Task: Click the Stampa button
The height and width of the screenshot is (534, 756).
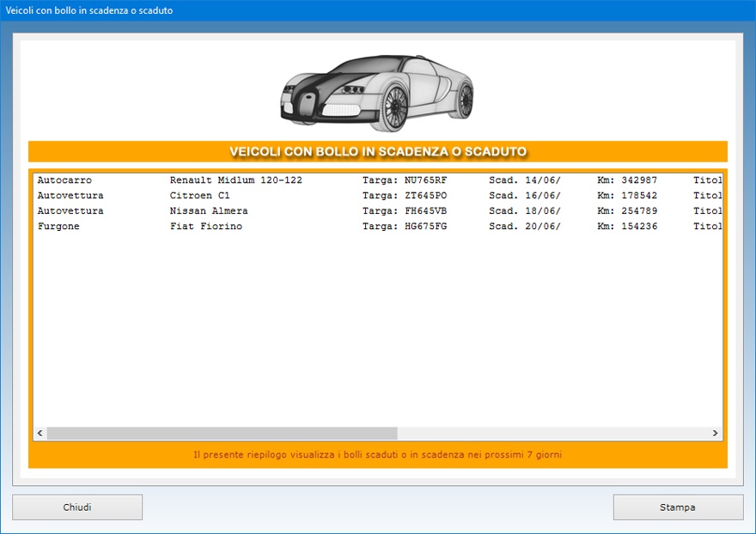Action: (x=678, y=507)
